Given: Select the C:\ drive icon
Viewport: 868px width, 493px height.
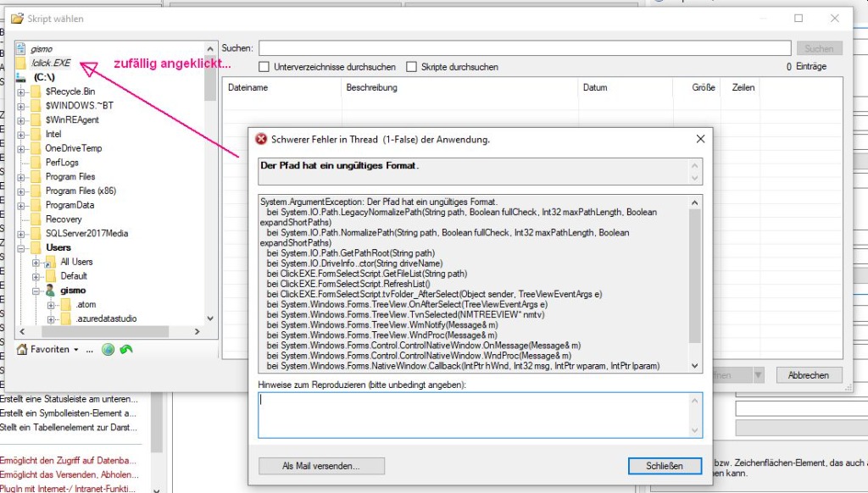Looking at the screenshot, I should [x=21, y=77].
